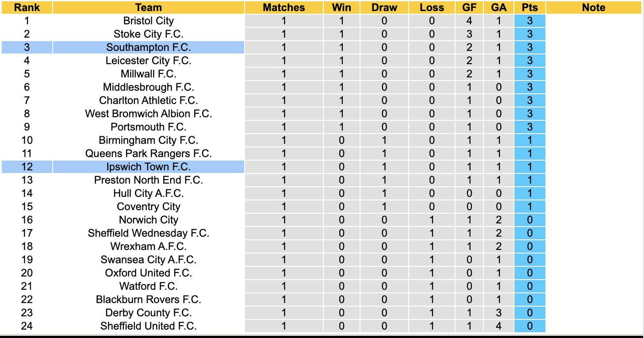
Task: Click the Pts column header
Action: click(529, 8)
